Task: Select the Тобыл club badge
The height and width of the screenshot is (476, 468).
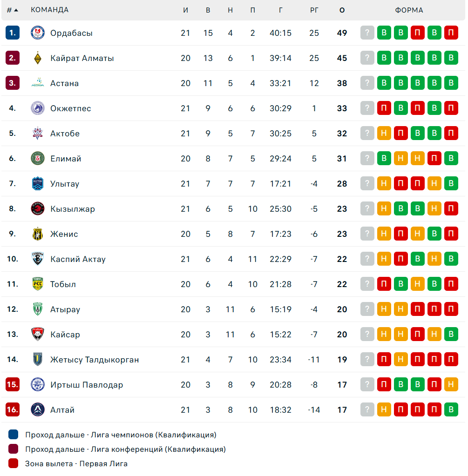Action: pos(38,284)
